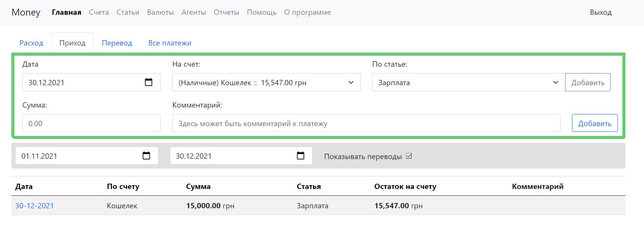Toggle the Показывать переводы checkbox
644x242 pixels.
(x=409, y=156)
